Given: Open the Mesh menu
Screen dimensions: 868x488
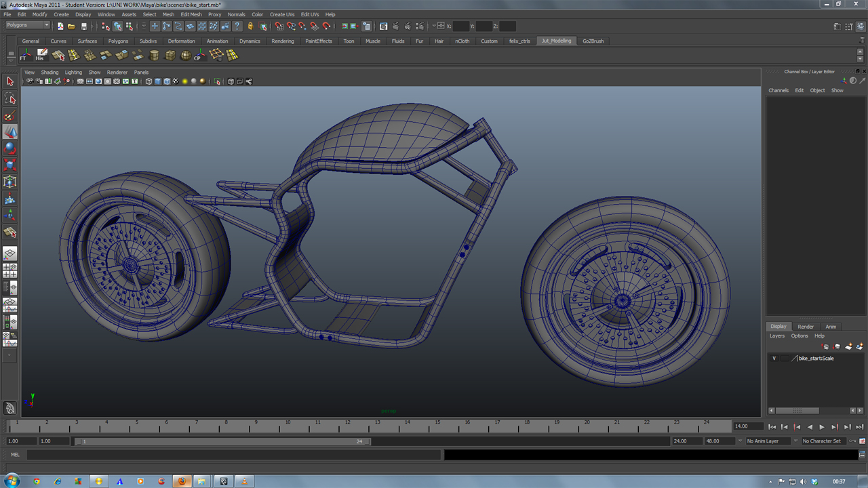Looking at the screenshot, I should click(x=168, y=14).
